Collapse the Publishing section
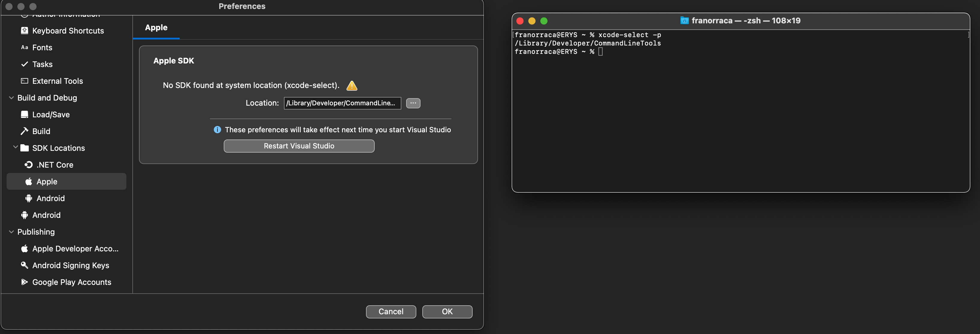Screen dimensions: 980x334 (11, 232)
